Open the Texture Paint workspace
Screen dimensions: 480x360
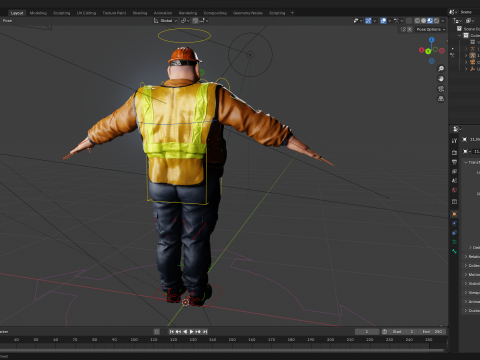click(114, 13)
